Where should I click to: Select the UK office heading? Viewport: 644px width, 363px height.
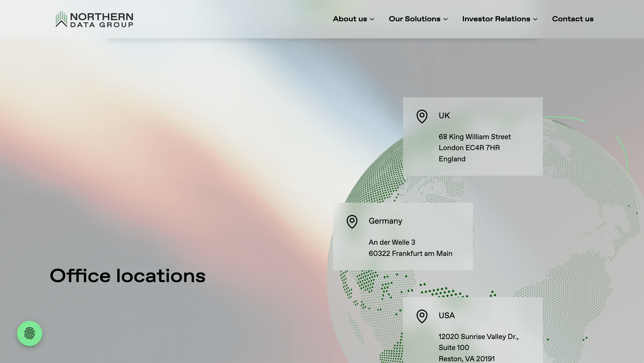pos(444,116)
